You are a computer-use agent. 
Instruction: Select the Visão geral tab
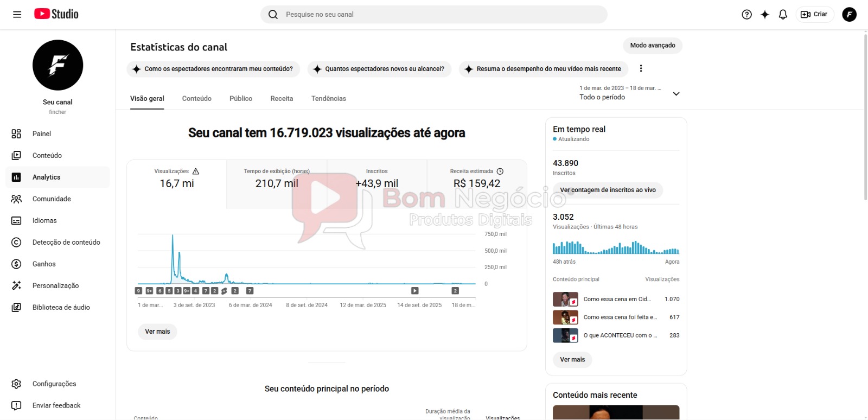point(147,99)
